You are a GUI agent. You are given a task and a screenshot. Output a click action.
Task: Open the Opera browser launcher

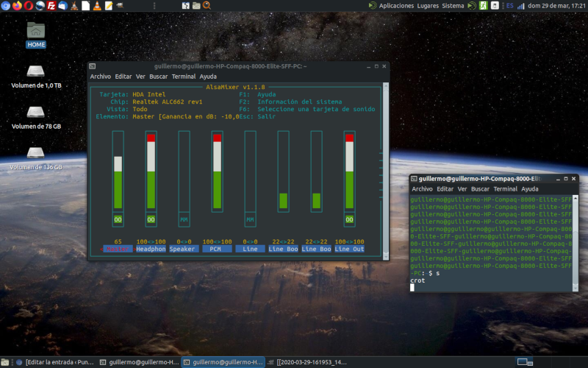coord(29,6)
